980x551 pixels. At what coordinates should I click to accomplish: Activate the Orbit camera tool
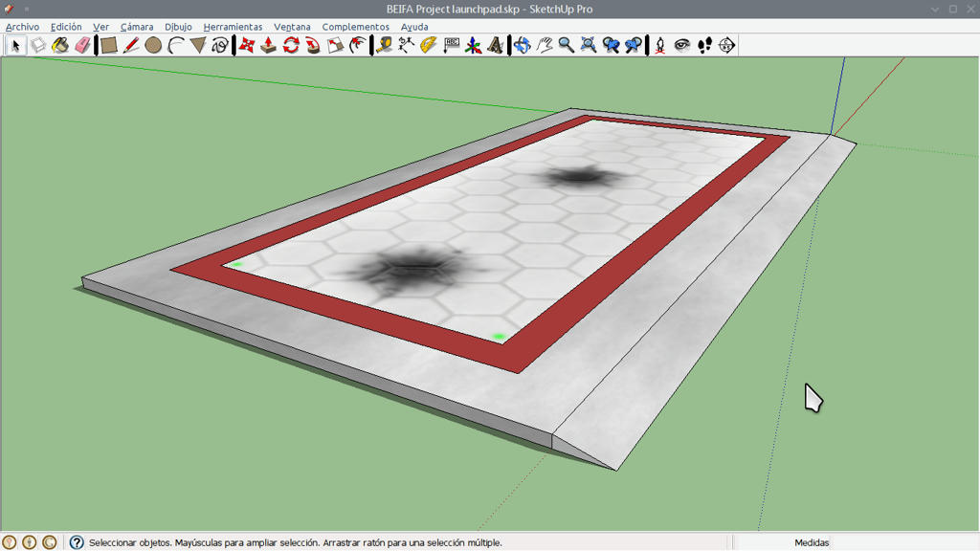coord(523,45)
